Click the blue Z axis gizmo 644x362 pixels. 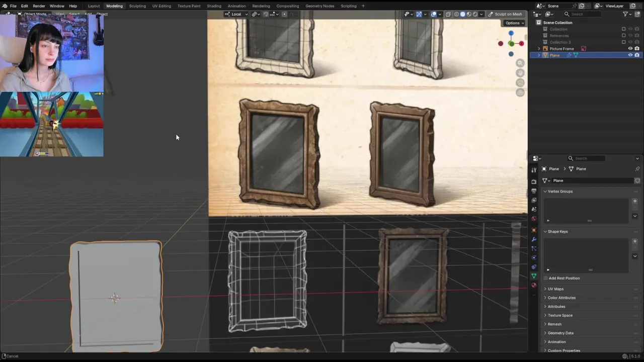pos(511,33)
